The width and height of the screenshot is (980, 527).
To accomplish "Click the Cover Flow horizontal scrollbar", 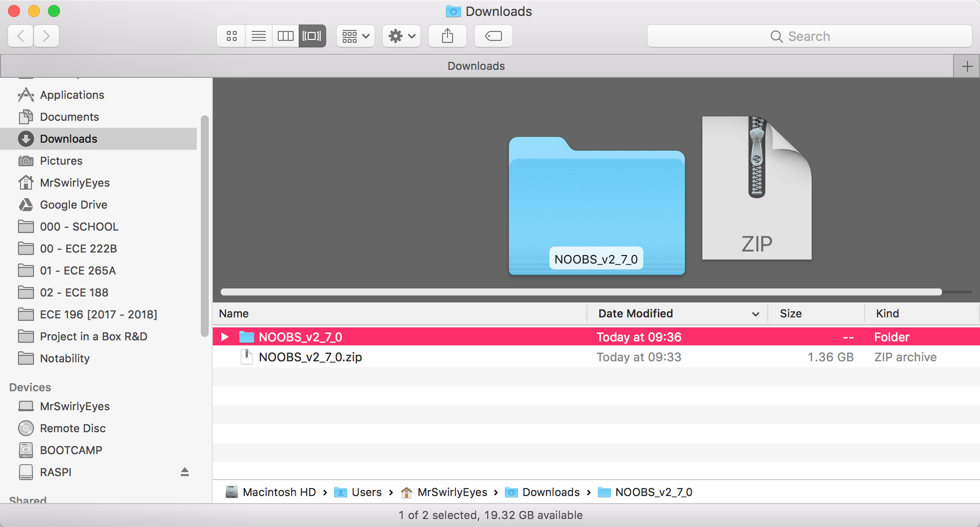I will pyautogui.click(x=581, y=292).
